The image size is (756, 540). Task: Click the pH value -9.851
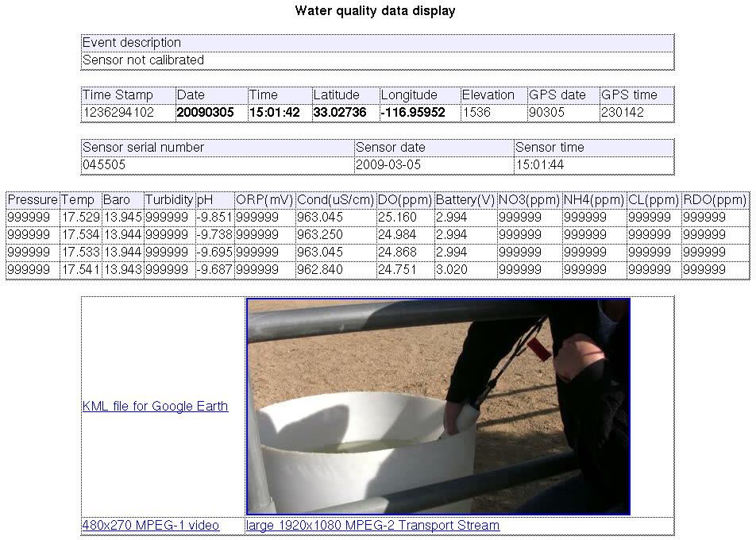[x=214, y=217]
